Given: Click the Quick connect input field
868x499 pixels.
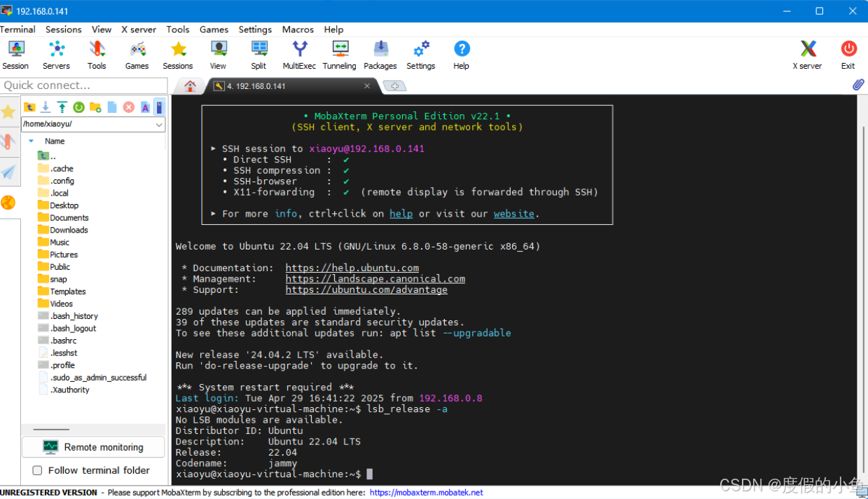Looking at the screenshot, I should 83,86.
